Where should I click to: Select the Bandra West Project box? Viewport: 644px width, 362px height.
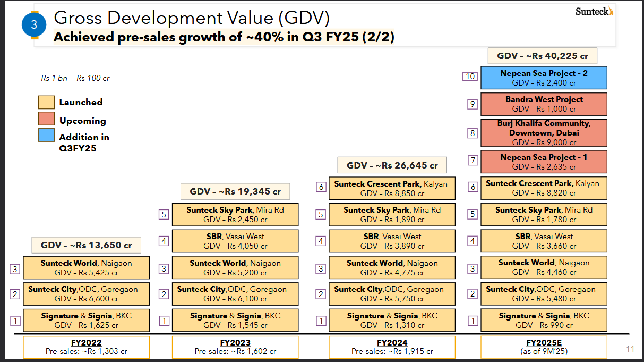[544, 104]
